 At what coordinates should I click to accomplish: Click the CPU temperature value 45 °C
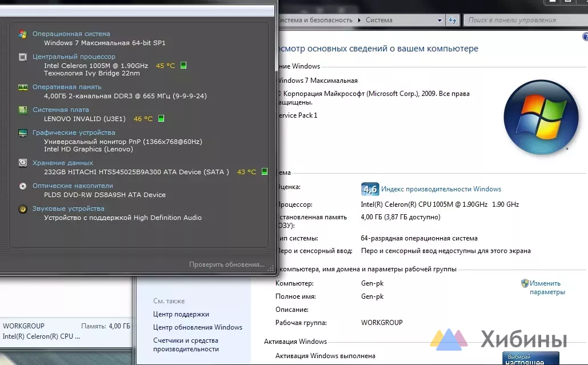pos(165,66)
